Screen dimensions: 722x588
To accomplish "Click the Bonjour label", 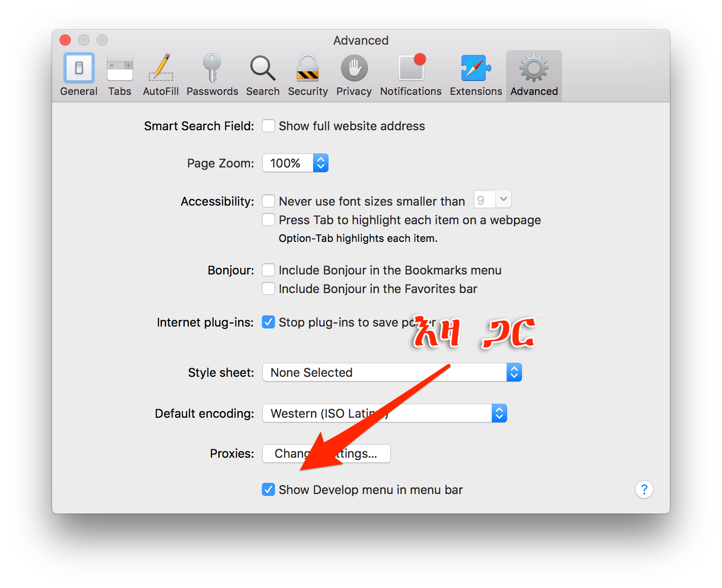I will pos(231,270).
